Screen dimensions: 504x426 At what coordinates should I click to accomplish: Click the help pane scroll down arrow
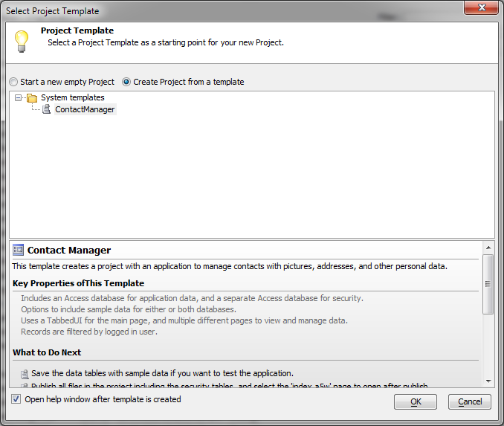point(488,380)
